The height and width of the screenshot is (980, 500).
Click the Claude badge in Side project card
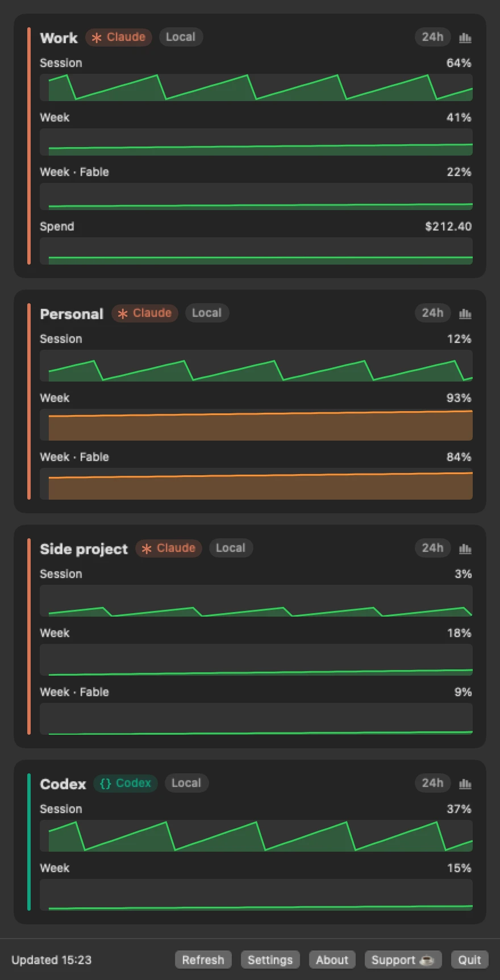(169, 548)
